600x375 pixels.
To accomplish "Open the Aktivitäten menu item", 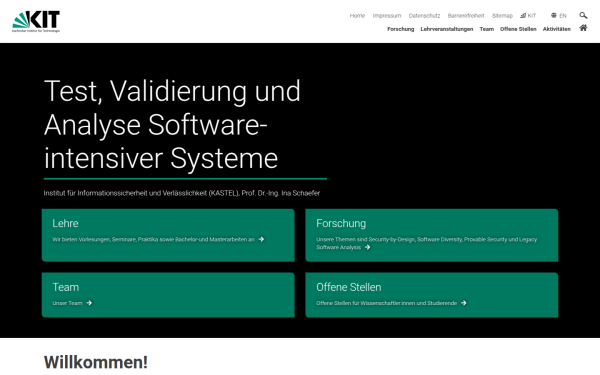I will (x=556, y=29).
